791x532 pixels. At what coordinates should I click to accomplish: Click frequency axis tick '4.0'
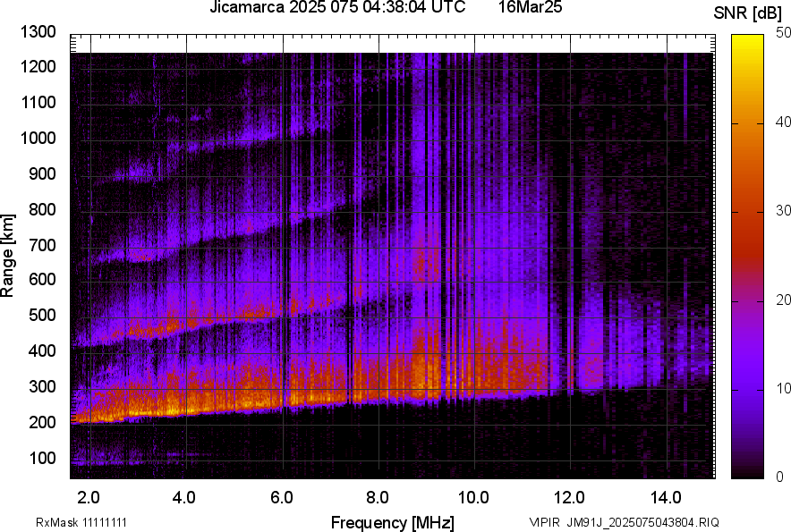coord(183,498)
